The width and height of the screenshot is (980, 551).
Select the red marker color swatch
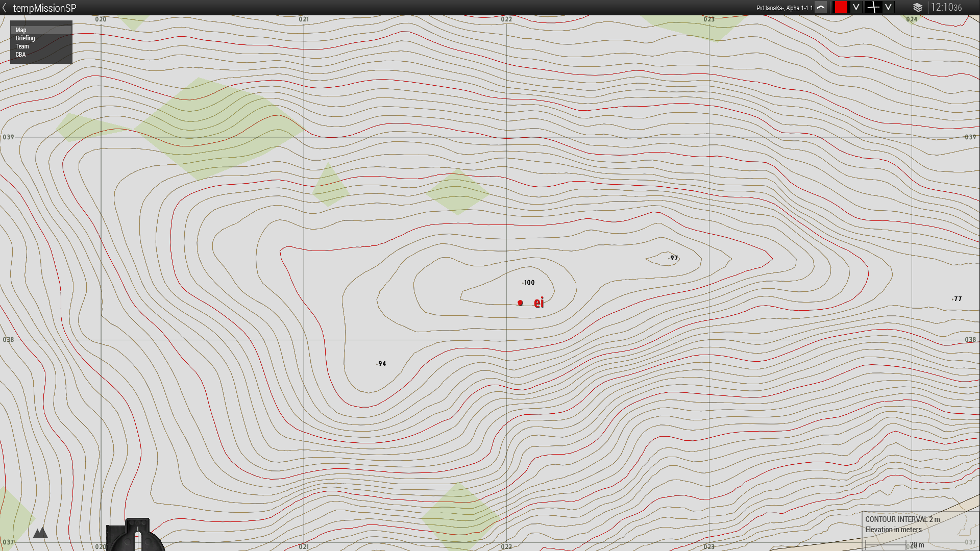tap(841, 8)
